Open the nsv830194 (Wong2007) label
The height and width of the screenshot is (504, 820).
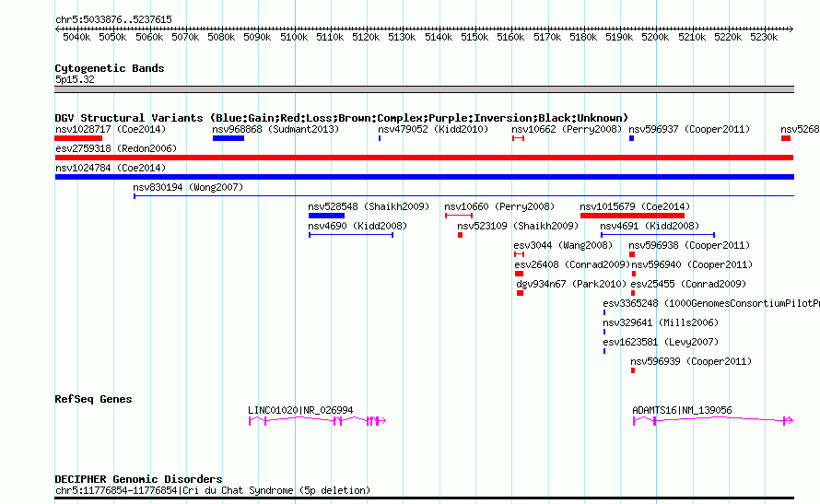pos(188,187)
